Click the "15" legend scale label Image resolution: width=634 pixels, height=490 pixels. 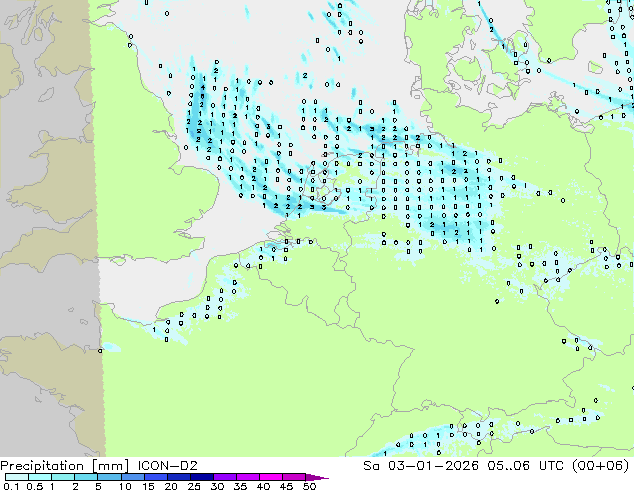point(148,486)
